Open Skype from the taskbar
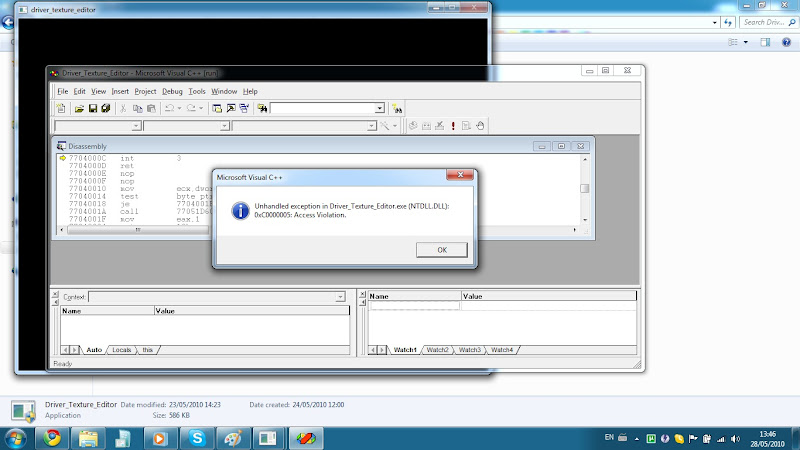The width and height of the screenshot is (800, 450). click(x=197, y=438)
